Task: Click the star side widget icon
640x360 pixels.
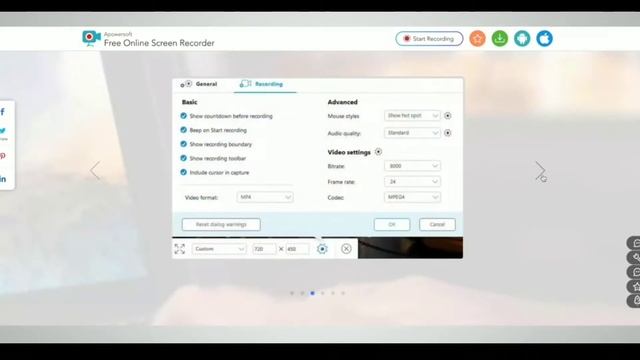Action: (x=634, y=287)
